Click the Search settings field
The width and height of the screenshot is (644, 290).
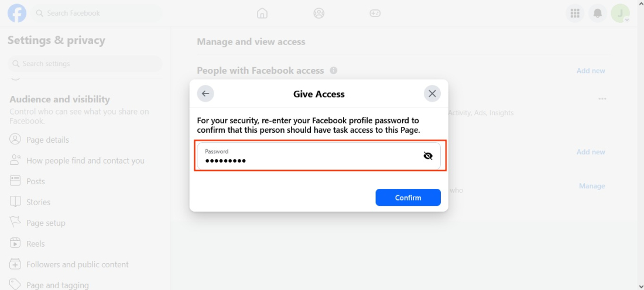coord(85,64)
